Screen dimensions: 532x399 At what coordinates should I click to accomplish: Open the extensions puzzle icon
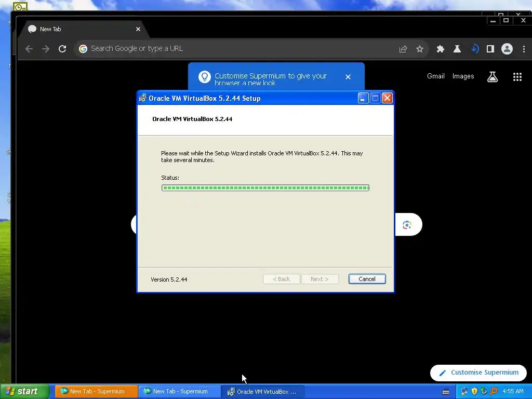(x=441, y=49)
